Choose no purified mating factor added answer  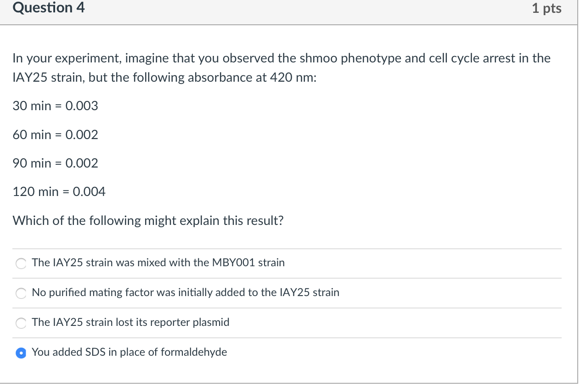coord(20,293)
